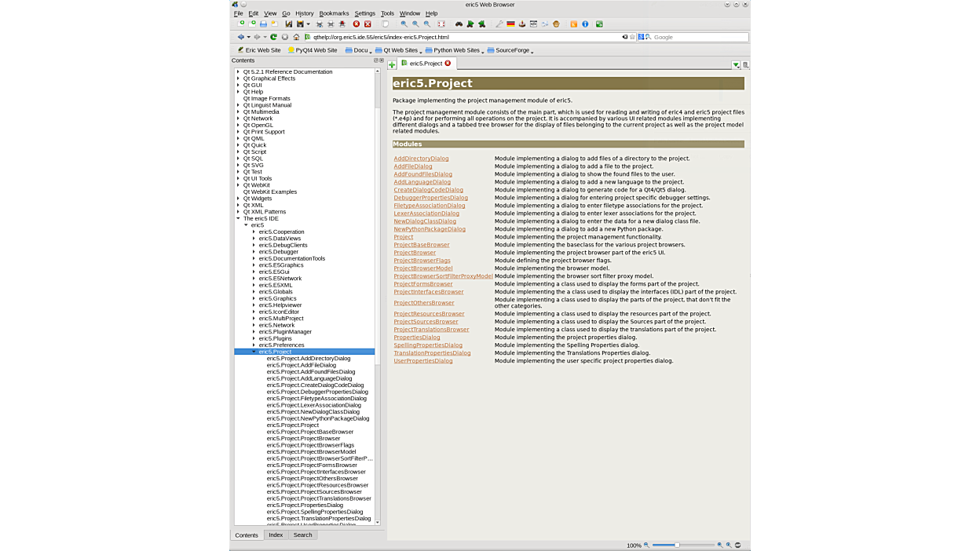This screenshot has height=551, width=980.
Task: Click the blue info icon in toolbar
Action: click(x=585, y=24)
